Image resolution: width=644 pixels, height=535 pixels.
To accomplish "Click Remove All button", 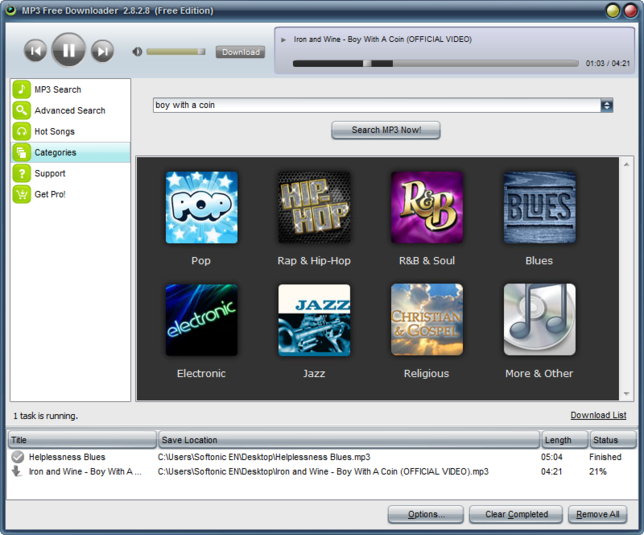I will pyautogui.click(x=597, y=514).
